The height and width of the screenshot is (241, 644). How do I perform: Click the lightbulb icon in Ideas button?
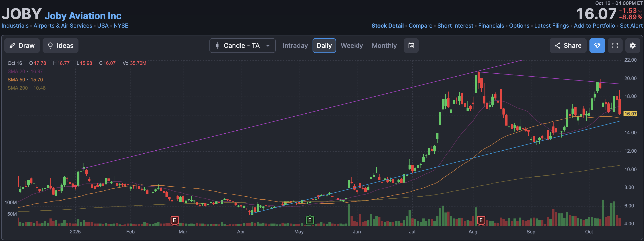(50, 46)
